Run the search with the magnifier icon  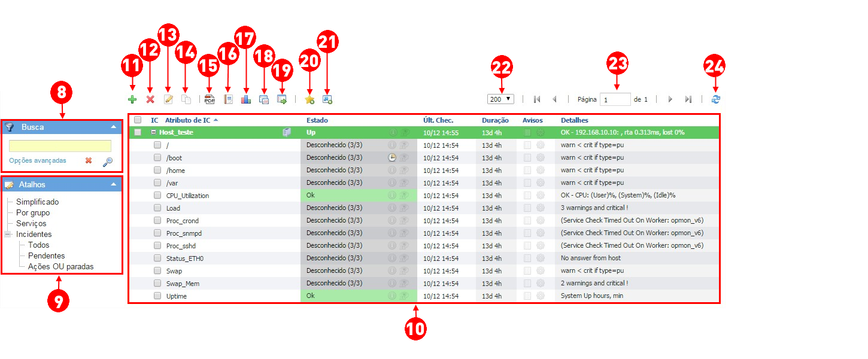(x=107, y=162)
